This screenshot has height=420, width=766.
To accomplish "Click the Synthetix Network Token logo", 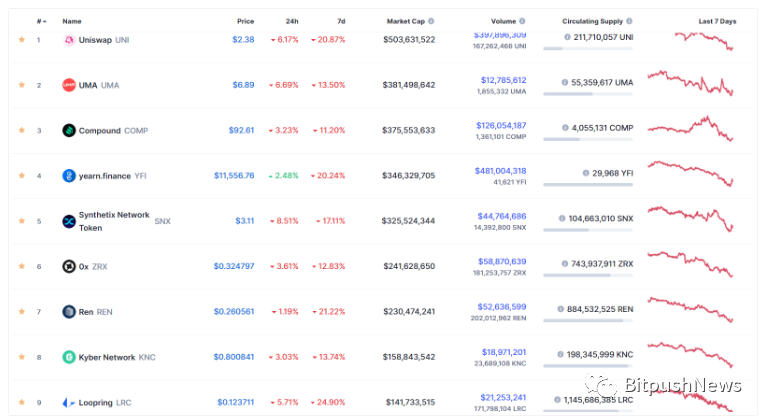I will [x=69, y=221].
